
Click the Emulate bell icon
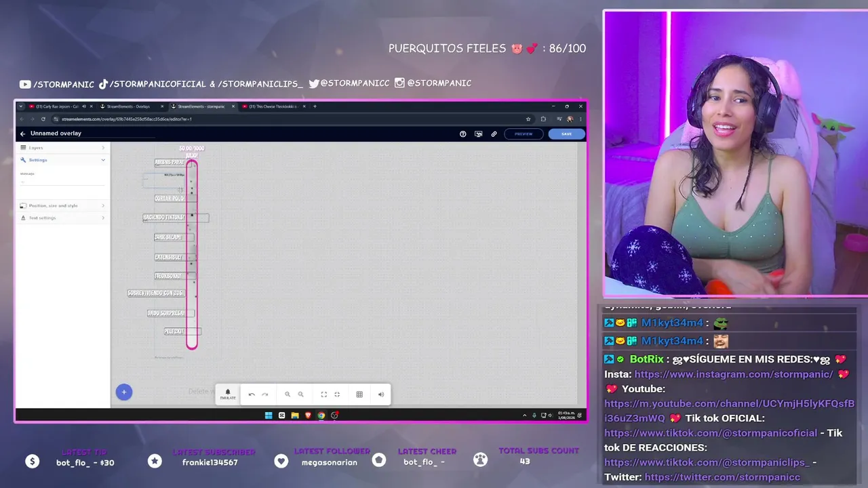[x=228, y=394]
